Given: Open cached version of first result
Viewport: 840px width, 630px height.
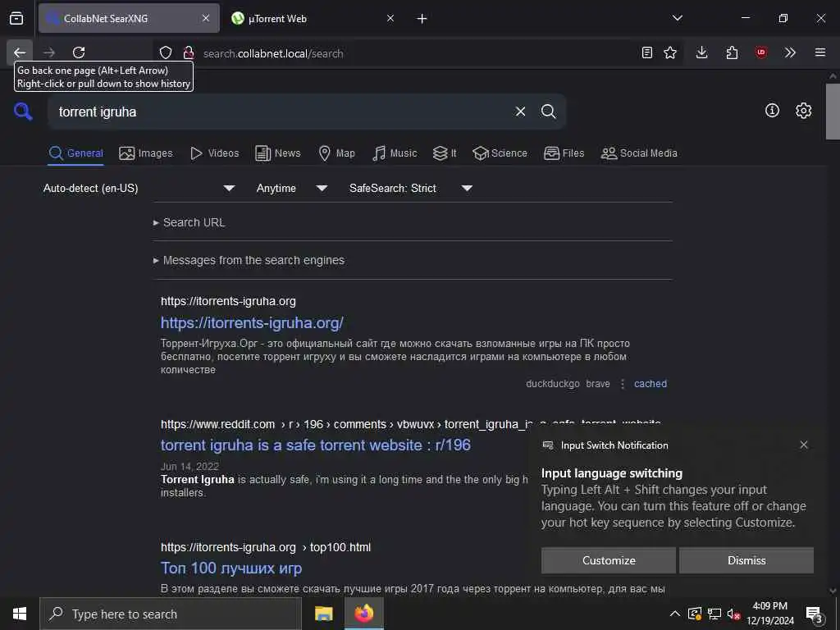Looking at the screenshot, I should tap(651, 384).
